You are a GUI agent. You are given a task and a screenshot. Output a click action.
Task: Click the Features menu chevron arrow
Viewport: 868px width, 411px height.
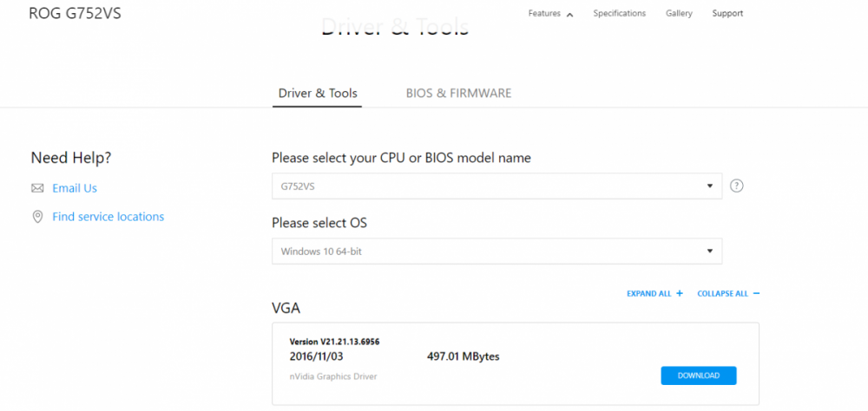pos(569,15)
